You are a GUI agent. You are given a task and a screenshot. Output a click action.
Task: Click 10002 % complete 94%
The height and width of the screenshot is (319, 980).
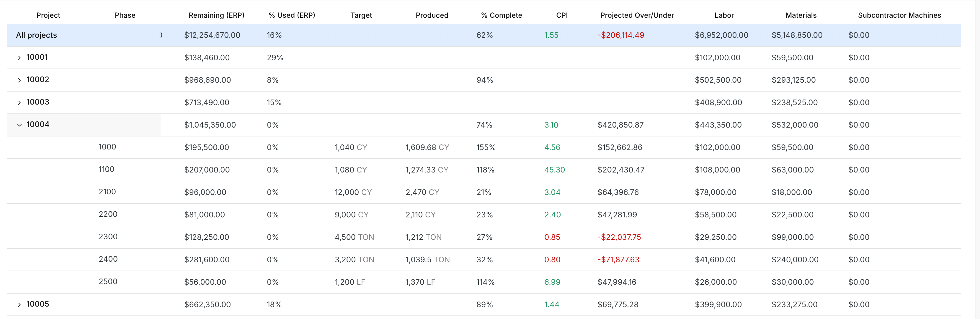[485, 80]
